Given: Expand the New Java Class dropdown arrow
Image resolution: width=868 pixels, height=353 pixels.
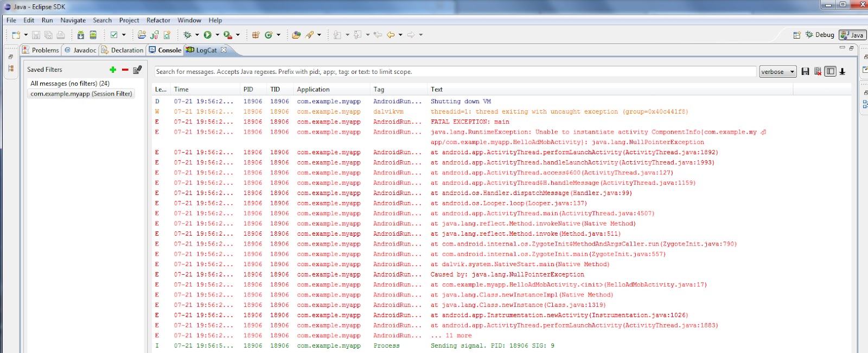Looking at the screenshot, I should (x=278, y=35).
